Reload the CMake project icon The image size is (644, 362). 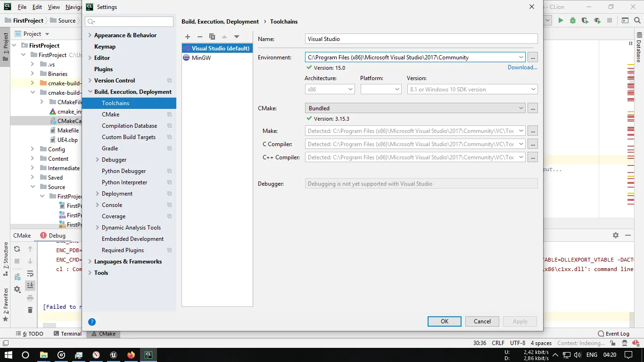[17, 249]
